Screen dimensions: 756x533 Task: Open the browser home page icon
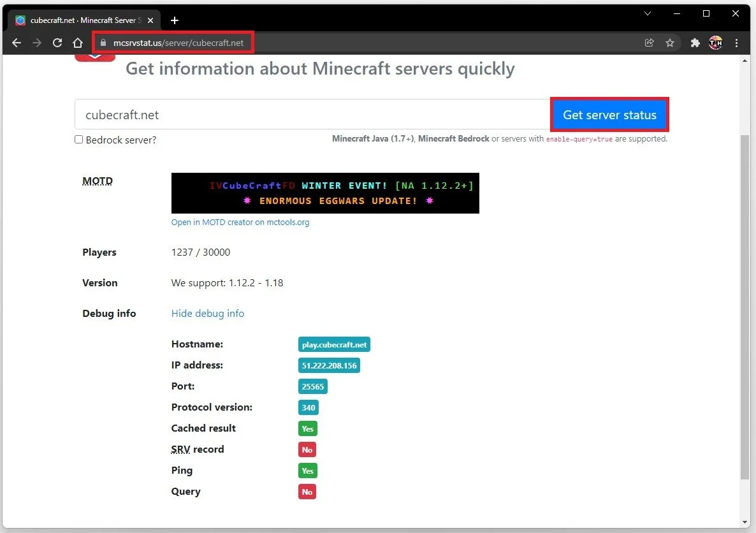coord(78,43)
